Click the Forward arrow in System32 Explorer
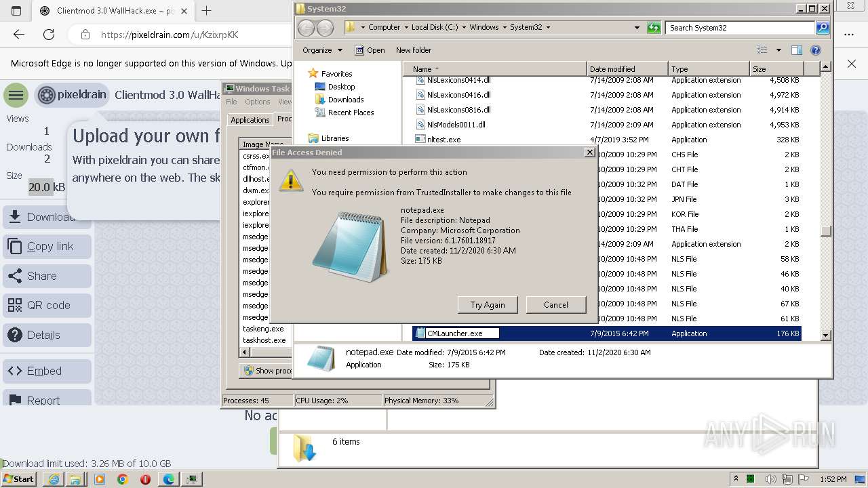This screenshot has height=488, width=868. tap(325, 28)
